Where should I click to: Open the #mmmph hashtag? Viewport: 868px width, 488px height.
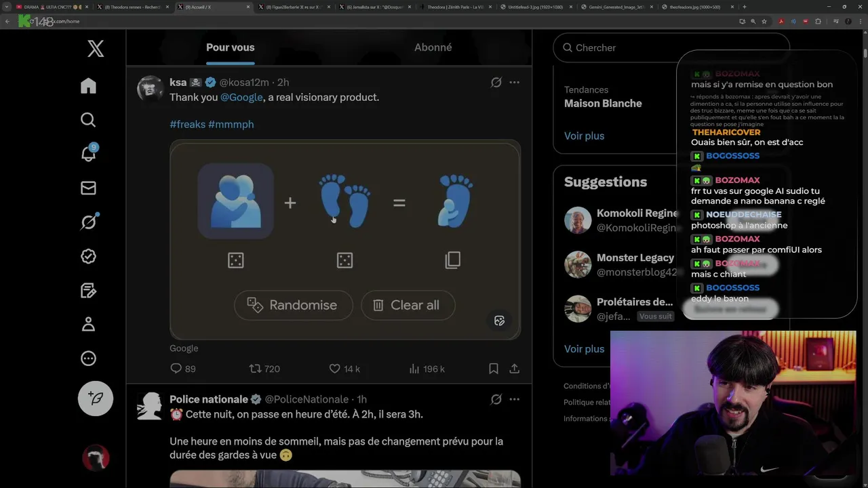coord(231,124)
